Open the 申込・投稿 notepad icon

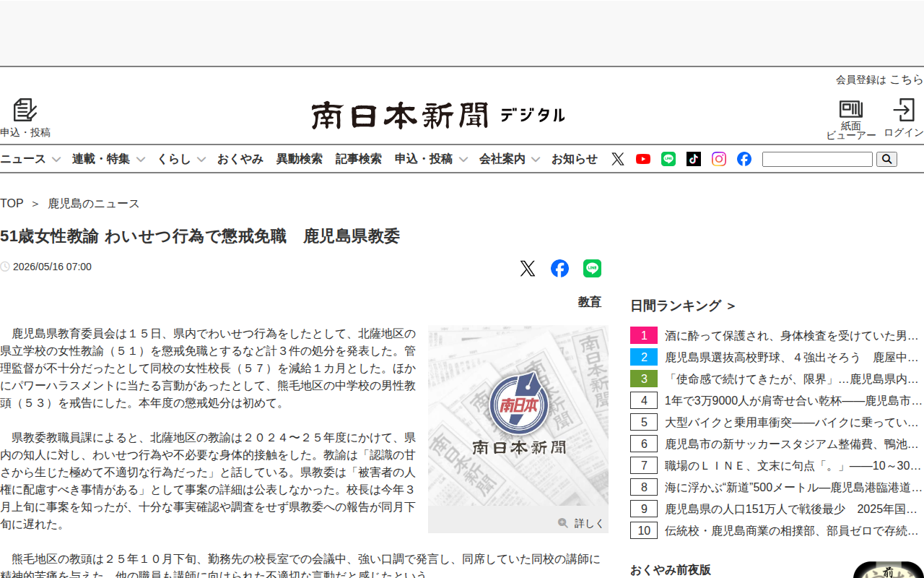coord(25,110)
